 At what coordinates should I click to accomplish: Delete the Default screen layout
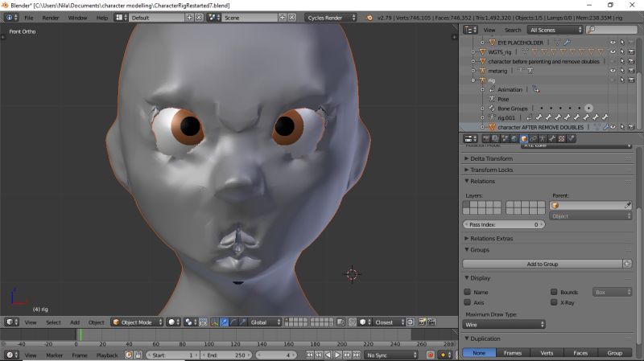tap(199, 18)
